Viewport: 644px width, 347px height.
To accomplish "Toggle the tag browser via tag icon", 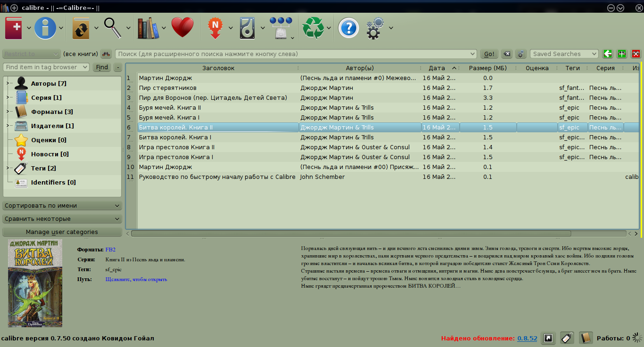I will click(567, 338).
